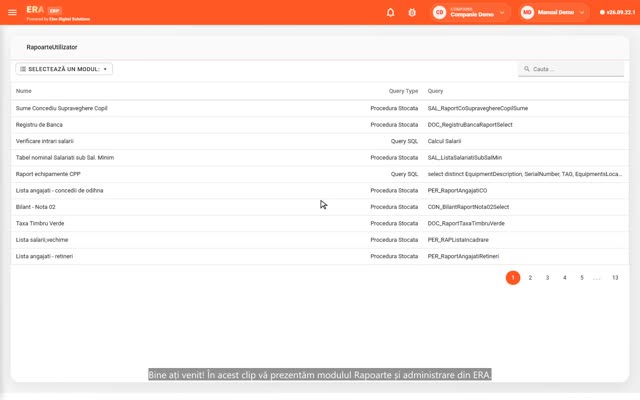Go to page 5 in pagination

(582, 278)
